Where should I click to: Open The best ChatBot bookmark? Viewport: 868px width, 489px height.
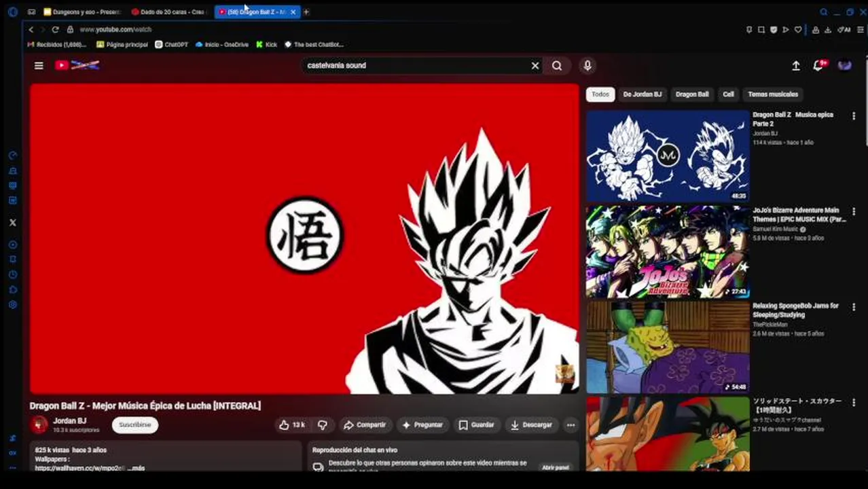point(314,45)
